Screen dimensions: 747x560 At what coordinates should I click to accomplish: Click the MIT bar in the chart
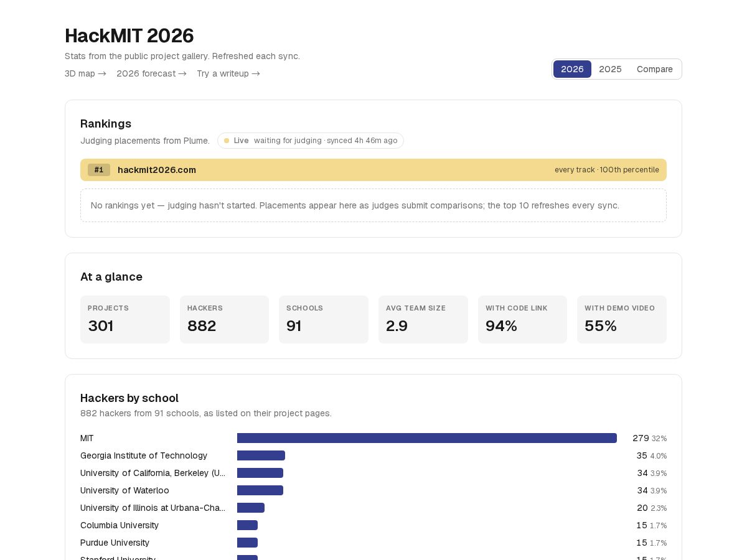pos(427,438)
